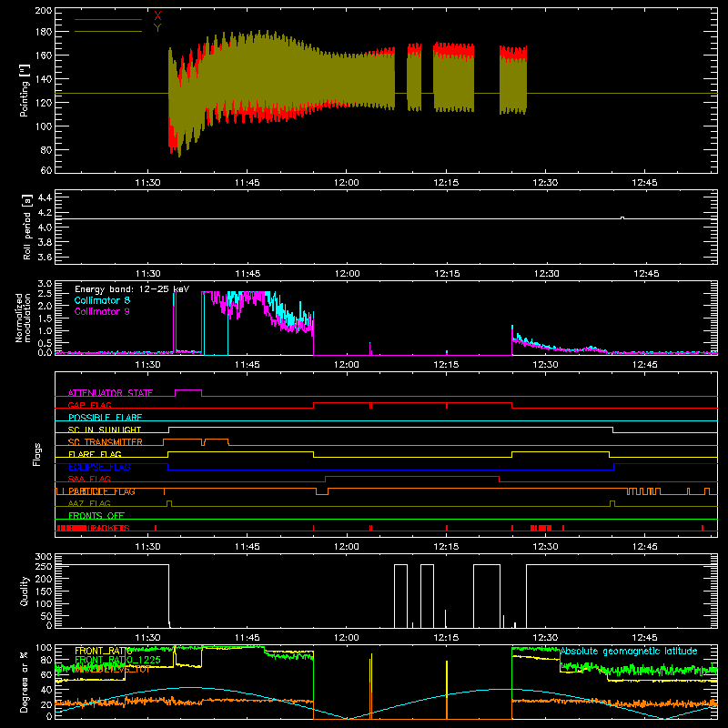Click 12:30 tick under Roll period plot
The height and width of the screenshot is (728, 728).
coord(546,274)
